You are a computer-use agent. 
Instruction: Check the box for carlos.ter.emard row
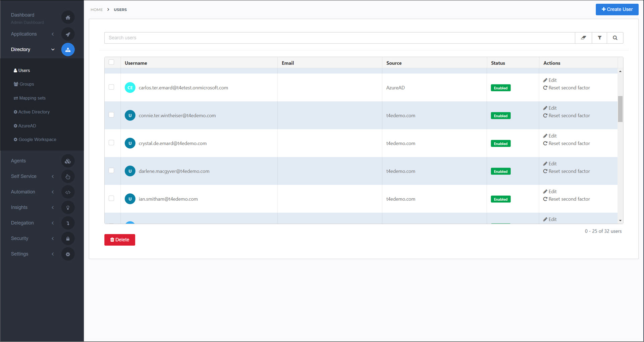[111, 87]
